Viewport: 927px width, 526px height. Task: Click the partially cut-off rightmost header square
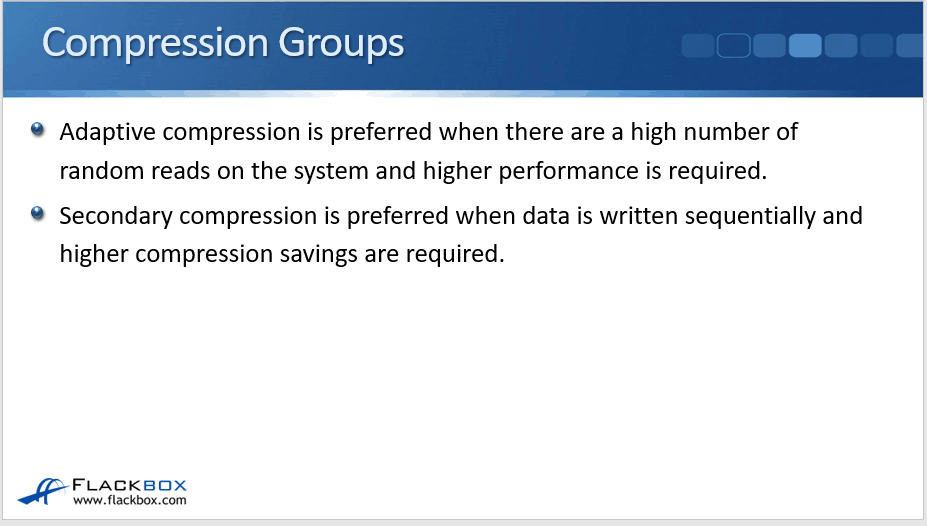coord(912,46)
